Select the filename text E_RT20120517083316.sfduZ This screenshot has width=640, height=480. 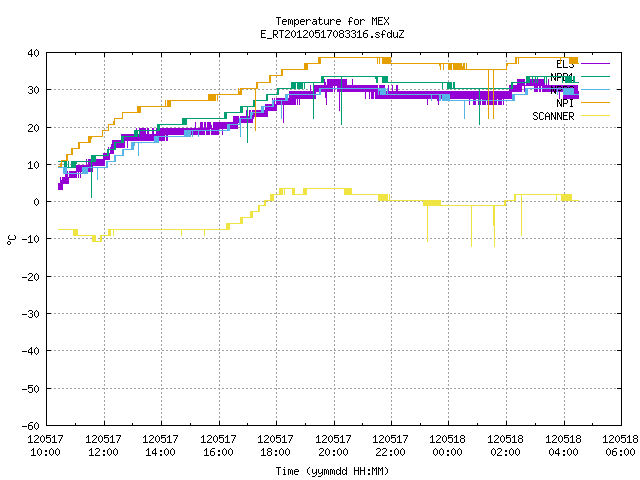332,34
